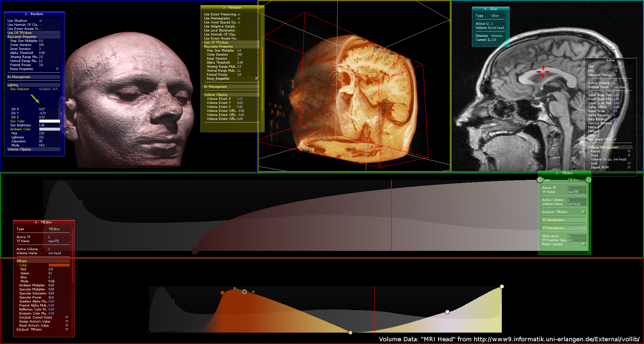Viewport: 644px width, 344px height.
Task: Collapse Volume Clipping in yellow Renderer panel
Action: (x=215, y=95)
